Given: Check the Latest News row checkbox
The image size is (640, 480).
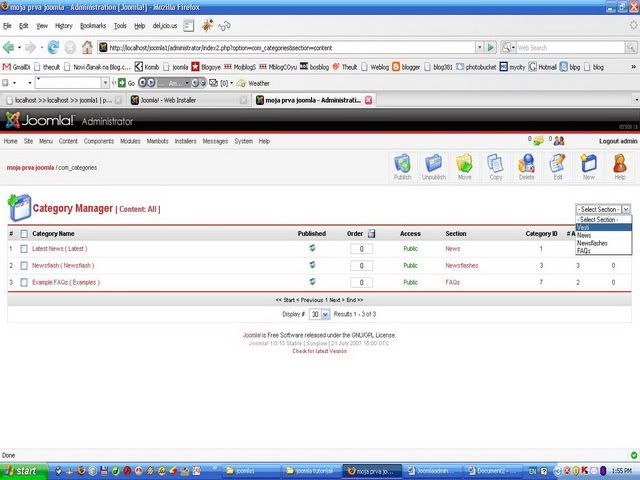Looking at the screenshot, I should tap(24, 249).
